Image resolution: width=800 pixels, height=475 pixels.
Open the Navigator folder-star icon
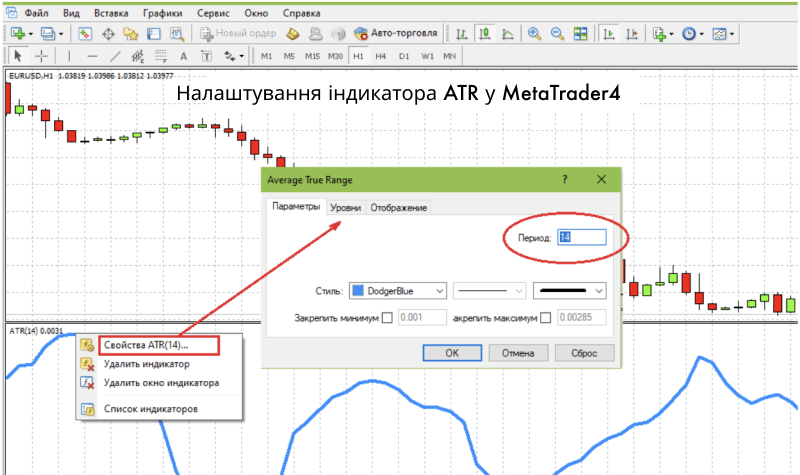[131, 34]
